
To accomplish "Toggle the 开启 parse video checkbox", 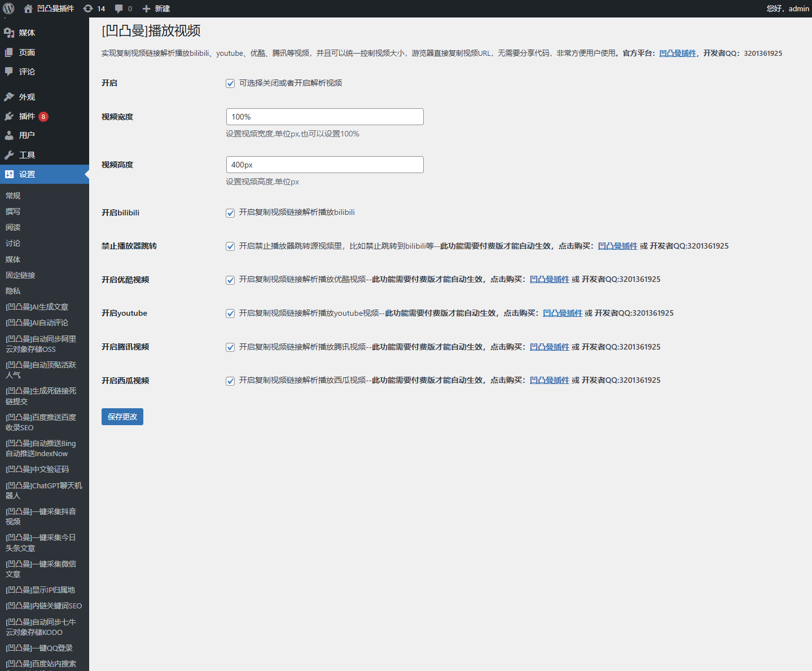I will point(230,83).
